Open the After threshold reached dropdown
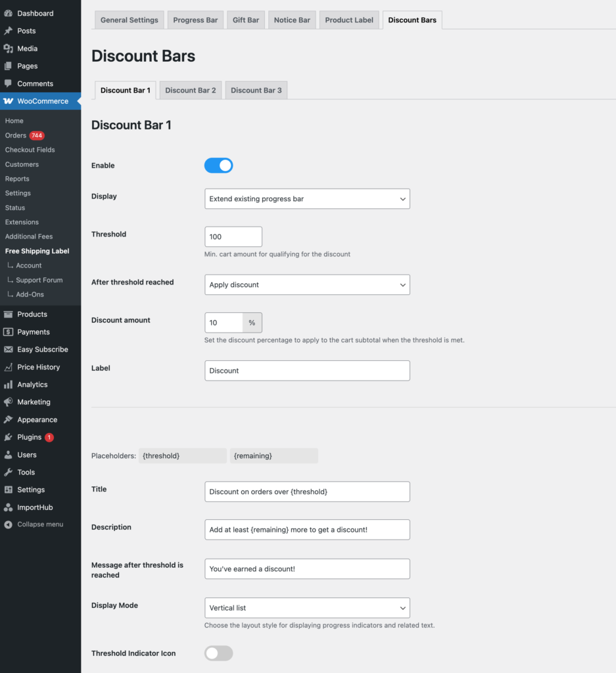 pyautogui.click(x=307, y=285)
